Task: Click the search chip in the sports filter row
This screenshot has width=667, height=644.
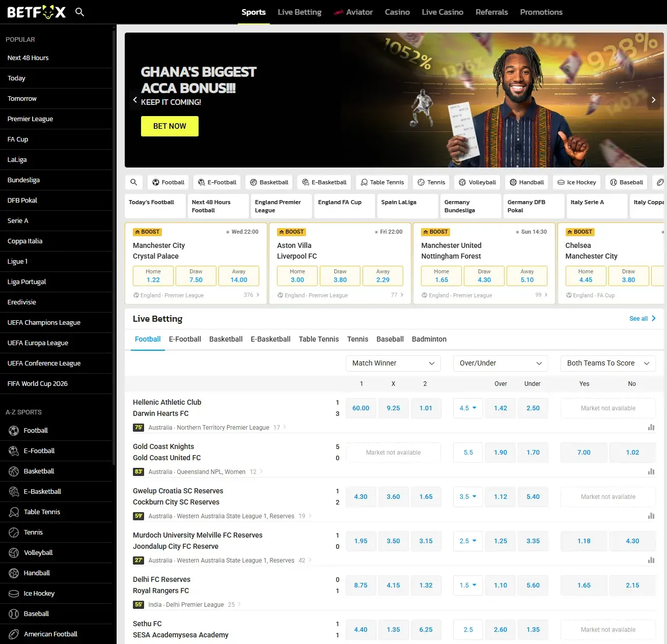Action: coord(133,182)
